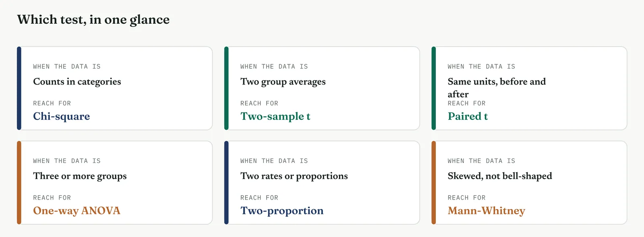This screenshot has width=644, height=237.
Task: Choose One-way ANOVA
Action: (76, 210)
